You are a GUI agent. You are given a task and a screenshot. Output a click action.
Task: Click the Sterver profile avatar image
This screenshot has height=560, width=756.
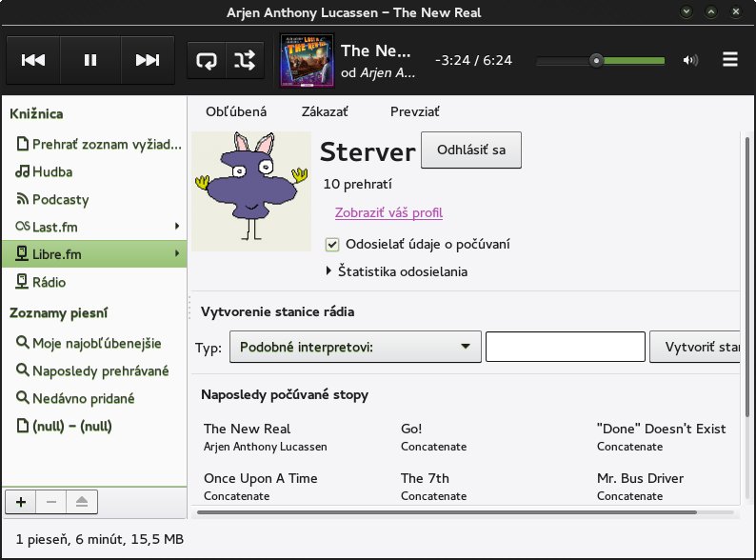click(x=251, y=191)
